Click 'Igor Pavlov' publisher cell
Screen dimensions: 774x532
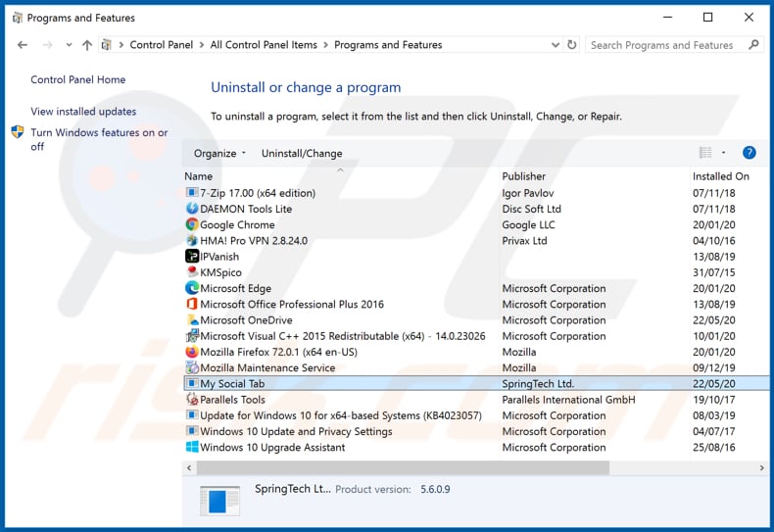528,193
